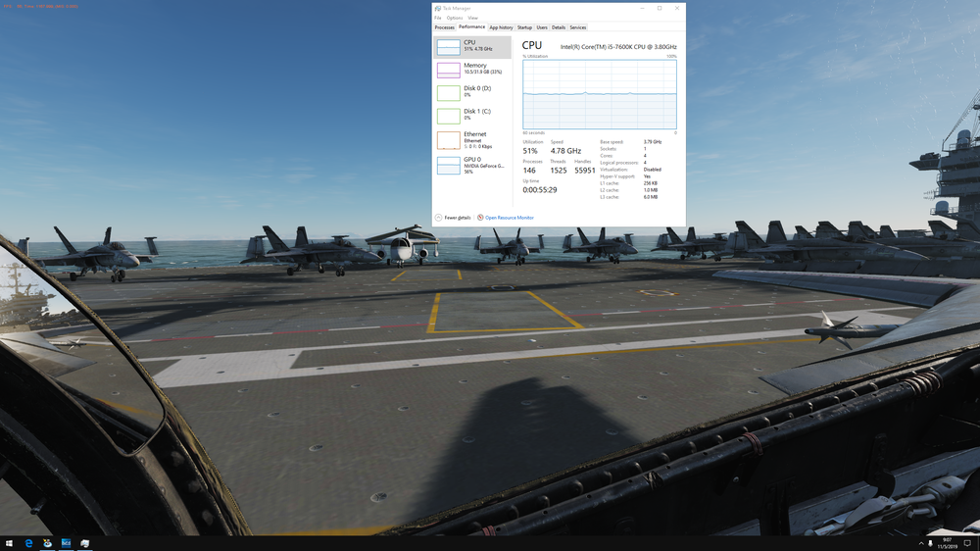Click the 1525 threads value
Viewport: 980px width, 551px height.
(559, 171)
